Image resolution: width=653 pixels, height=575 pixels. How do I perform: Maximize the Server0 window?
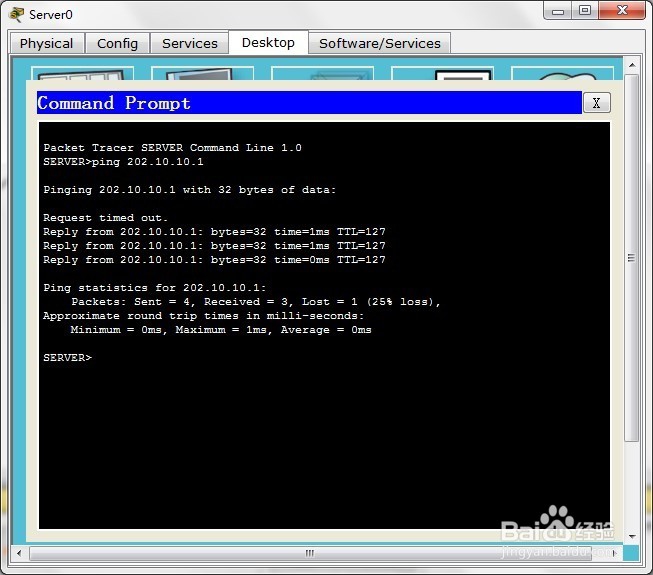[x=585, y=11]
